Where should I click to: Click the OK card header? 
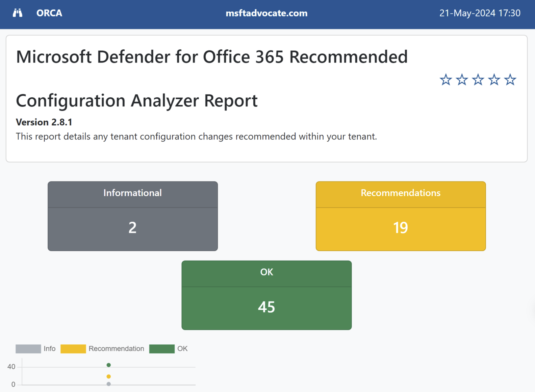pos(266,272)
